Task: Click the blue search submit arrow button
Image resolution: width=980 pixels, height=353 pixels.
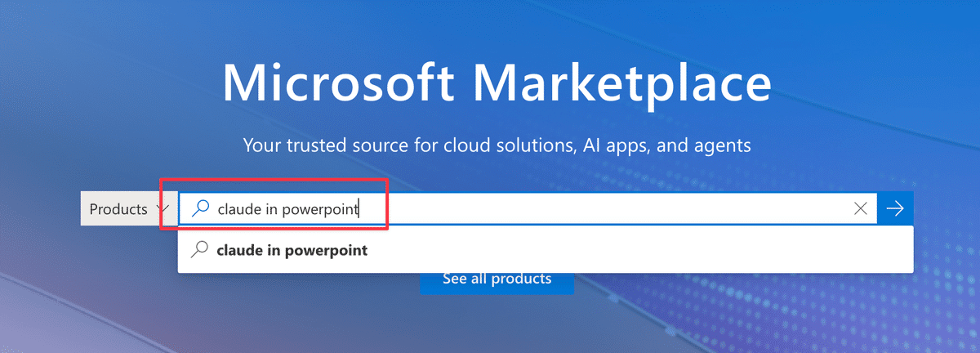Action: (895, 208)
